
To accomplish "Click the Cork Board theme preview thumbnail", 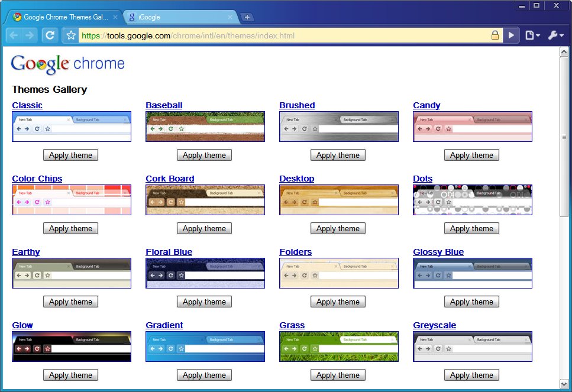I will (x=205, y=200).
